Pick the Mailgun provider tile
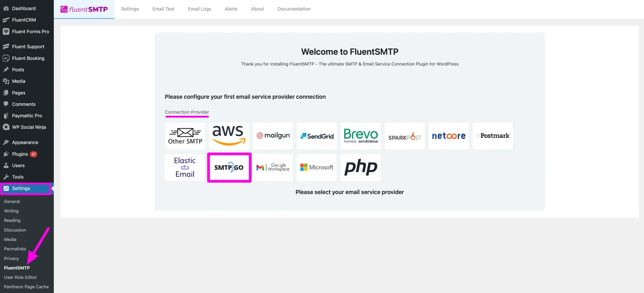The height and width of the screenshot is (293, 644). (x=273, y=136)
